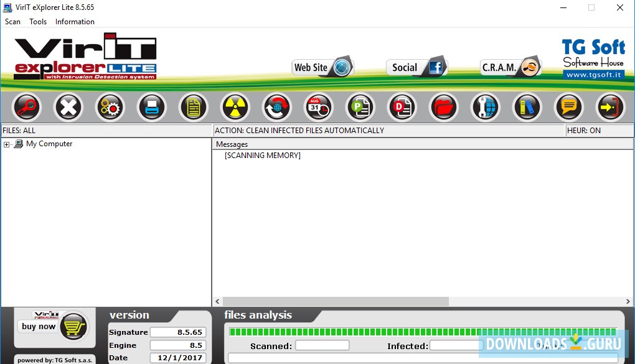The height and width of the screenshot is (364, 635).
Task: Open the scheduler calendar clock icon
Action: point(318,107)
